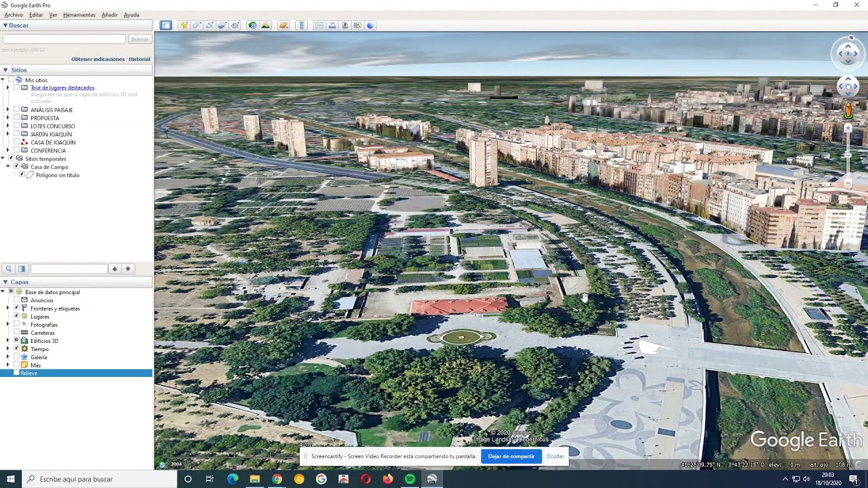Screen dimensions: 868x488
Task: Click Obtener indicaciones link
Action: [x=98, y=59]
